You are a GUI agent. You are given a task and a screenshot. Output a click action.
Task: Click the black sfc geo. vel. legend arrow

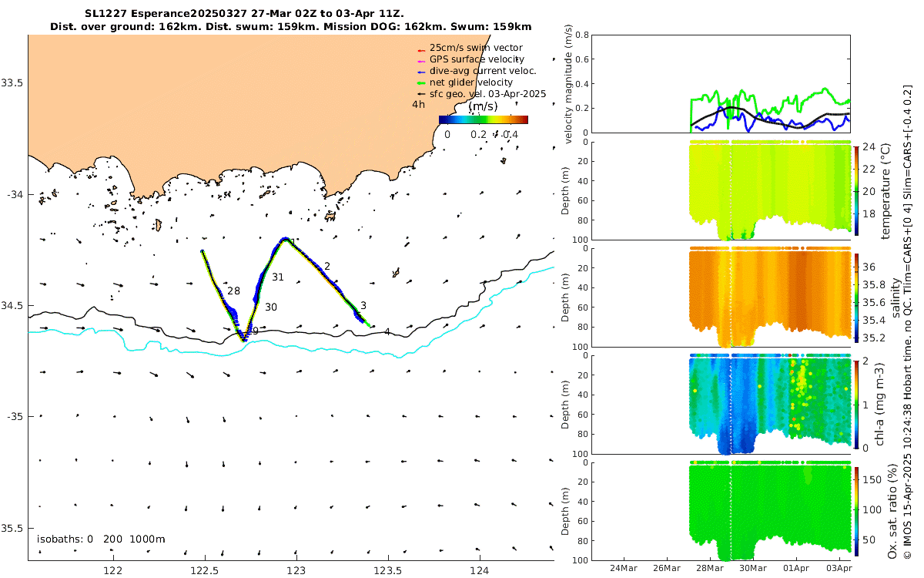pos(421,94)
